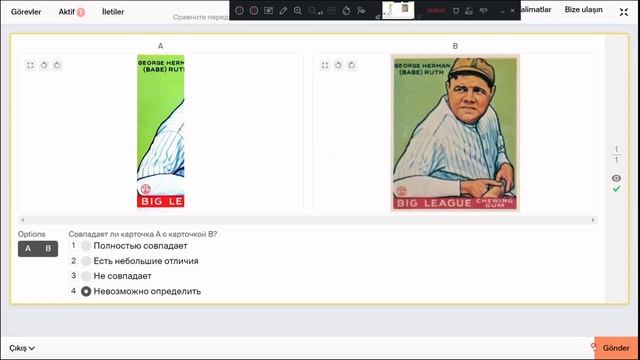The height and width of the screenshot is (360, 640).
Task: Click the zoom-in magnifier in the recorder toolbar
Action: (298, 11)
